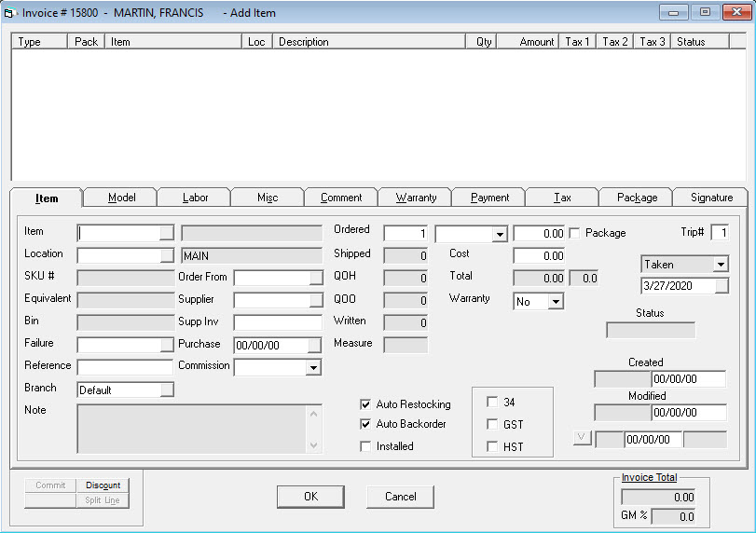Click the Modified date field
The height and width of the screenshot is (533, 756).
(689, 413)
